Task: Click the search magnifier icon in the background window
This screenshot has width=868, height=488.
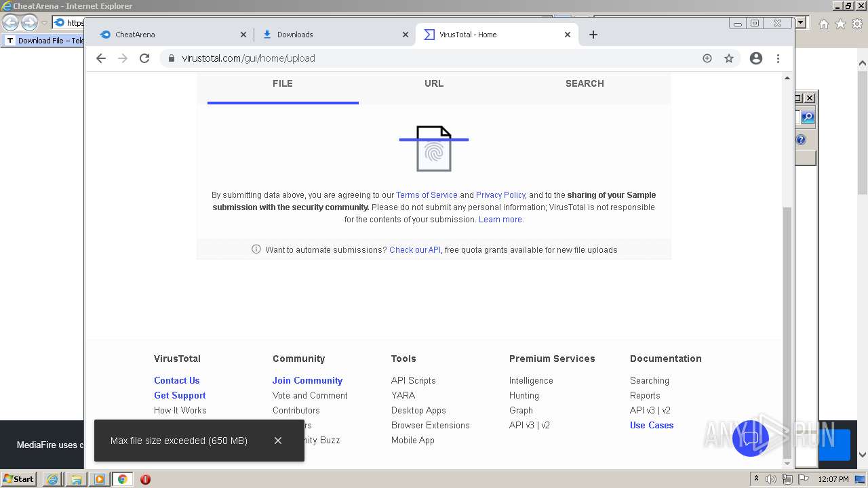Action: (807, 117)
